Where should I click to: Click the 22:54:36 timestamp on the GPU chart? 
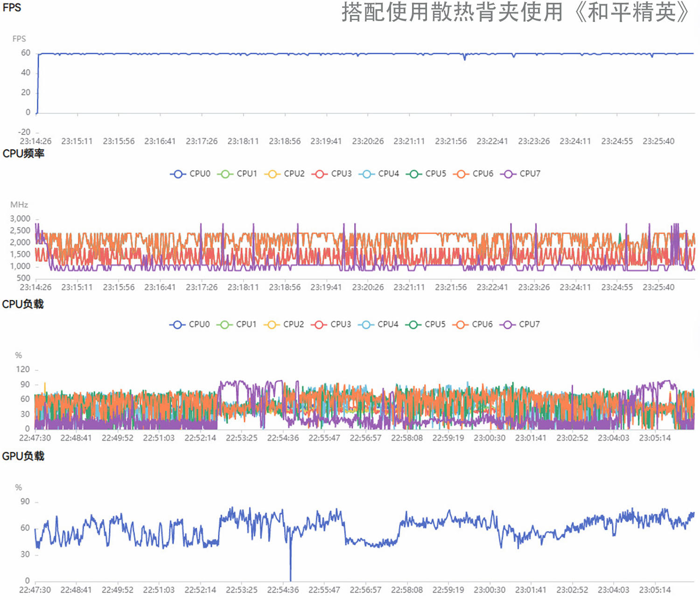[283, 589]
